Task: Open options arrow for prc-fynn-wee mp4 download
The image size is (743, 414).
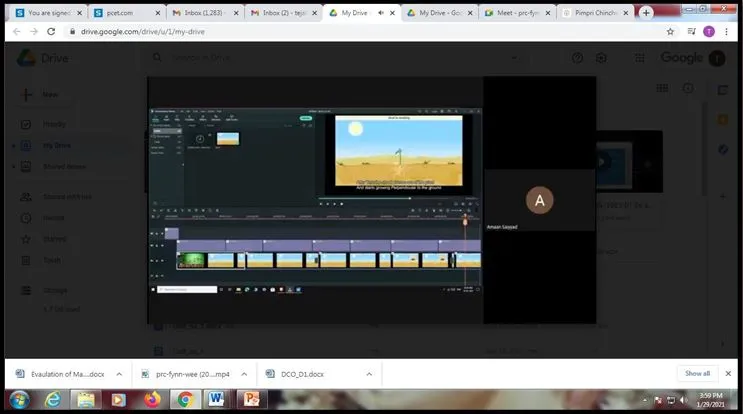Action: click(x=244, y=374)
